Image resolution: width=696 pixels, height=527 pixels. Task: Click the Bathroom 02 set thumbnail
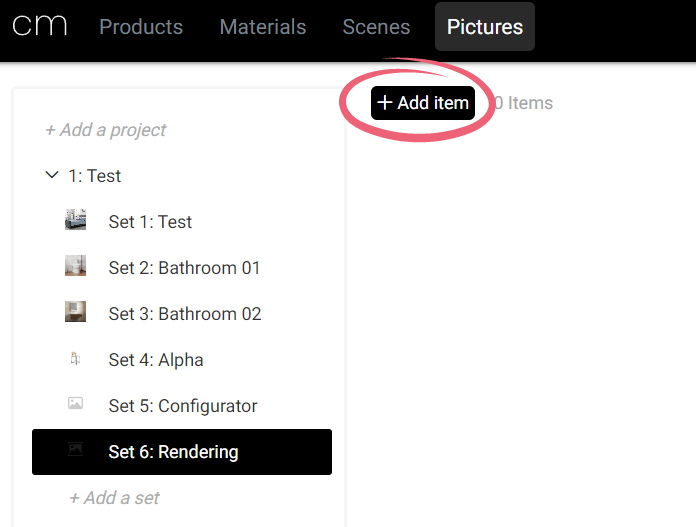click(75, 313)
